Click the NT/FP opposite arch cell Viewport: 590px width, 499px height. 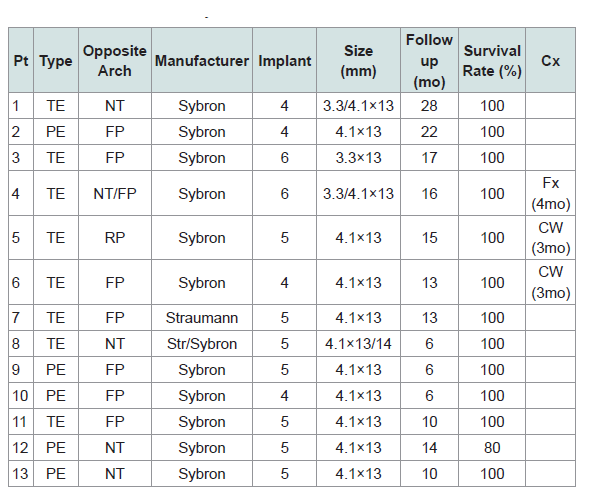click(x=115, y=193)
